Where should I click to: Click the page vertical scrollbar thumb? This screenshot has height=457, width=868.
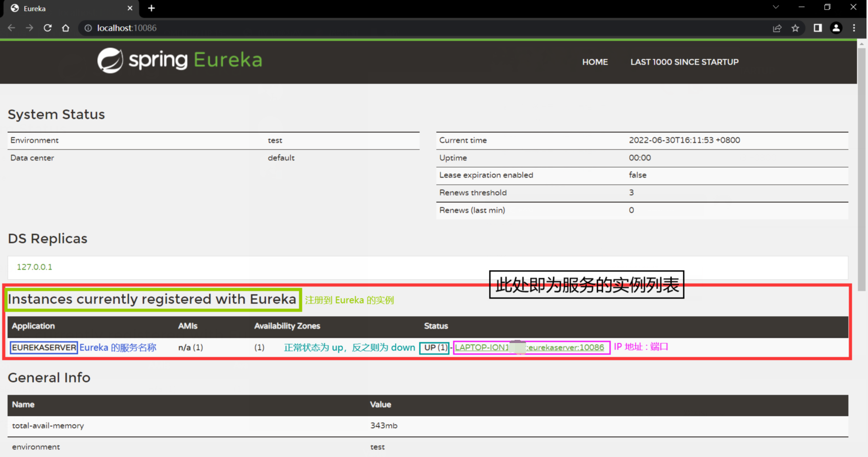pos(862,169)
